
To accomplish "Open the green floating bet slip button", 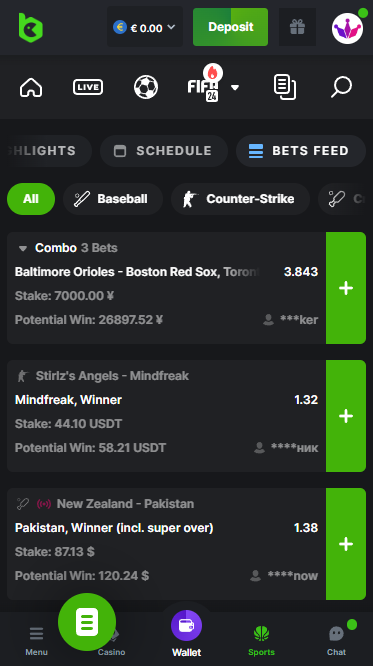I will tap(87, 622).
